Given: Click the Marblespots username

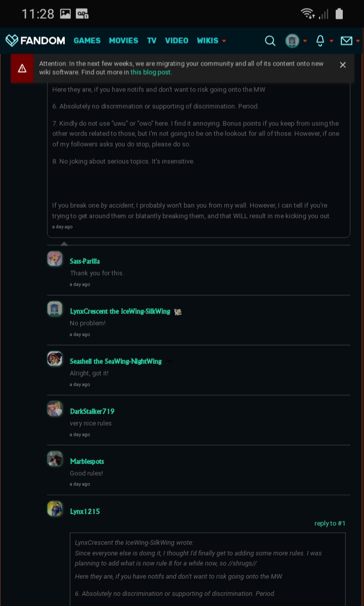Looking at the screenshot, I should coord(87,461).
